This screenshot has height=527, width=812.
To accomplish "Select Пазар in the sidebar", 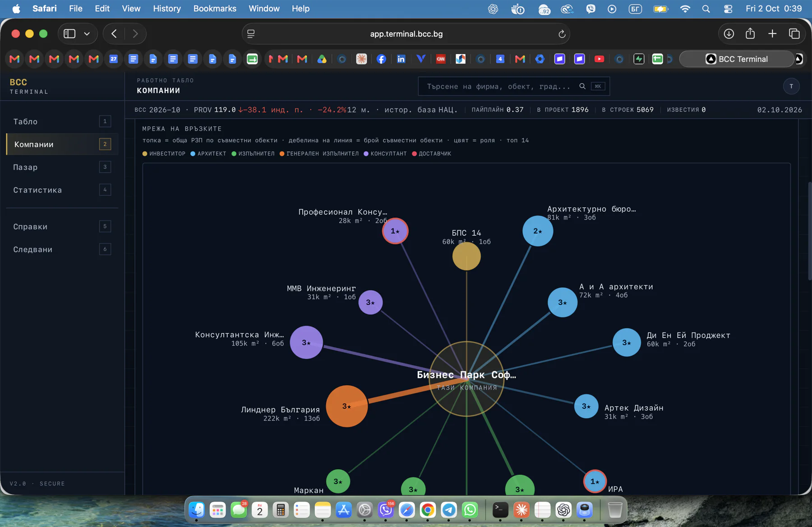I will point(62,167).
